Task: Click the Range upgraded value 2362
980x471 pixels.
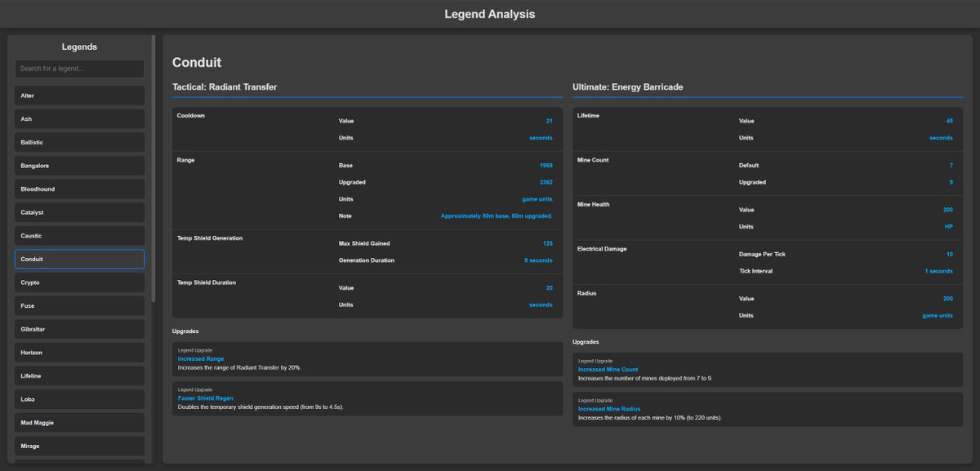Action: pos(546,182)
